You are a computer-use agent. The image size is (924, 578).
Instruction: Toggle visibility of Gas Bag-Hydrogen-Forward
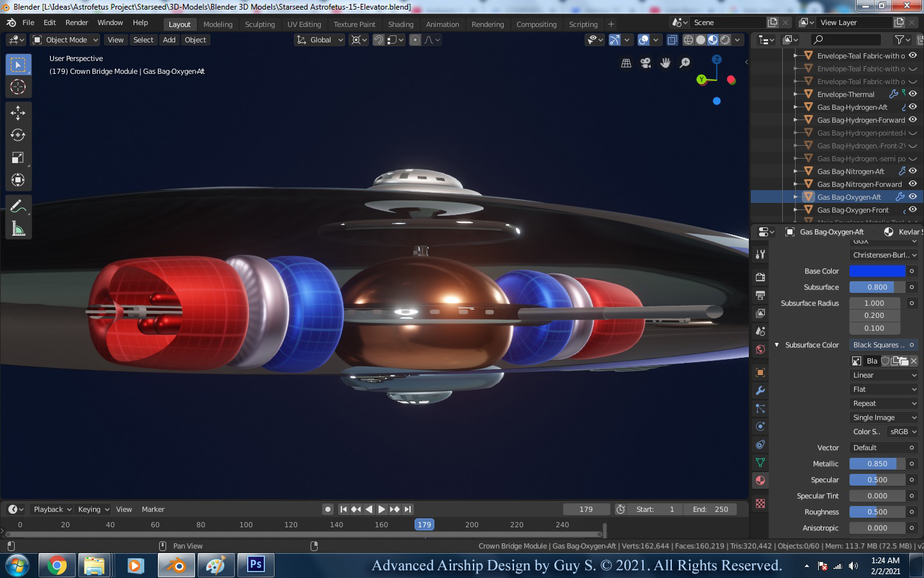pyautogui.click(x=912, y=120)
